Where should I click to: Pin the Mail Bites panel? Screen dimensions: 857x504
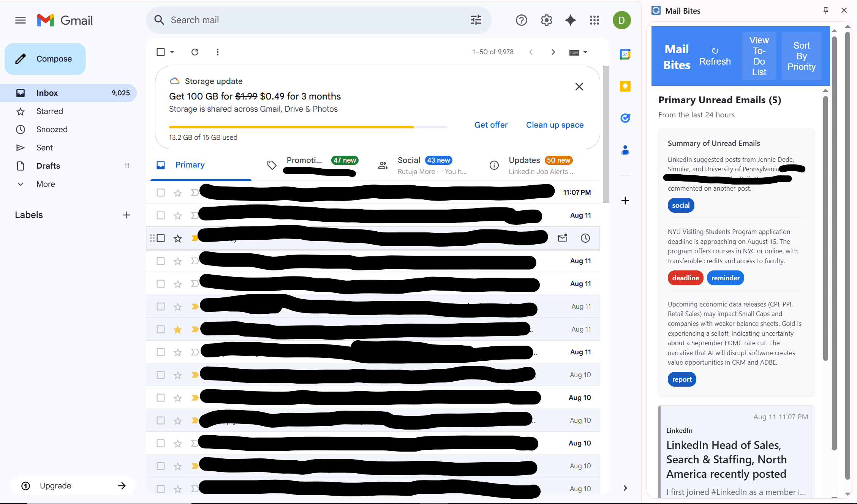pyautogui.click(x=825, y=10)
